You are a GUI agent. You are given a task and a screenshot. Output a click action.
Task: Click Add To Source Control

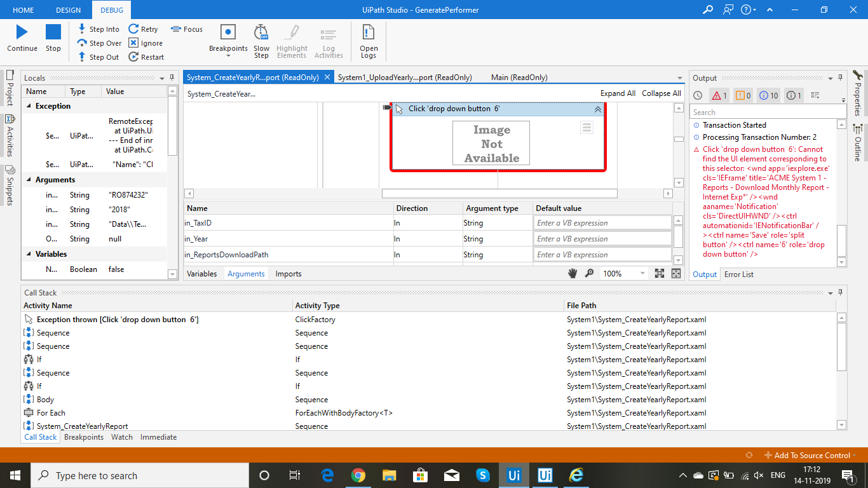[x=811, y=455]
